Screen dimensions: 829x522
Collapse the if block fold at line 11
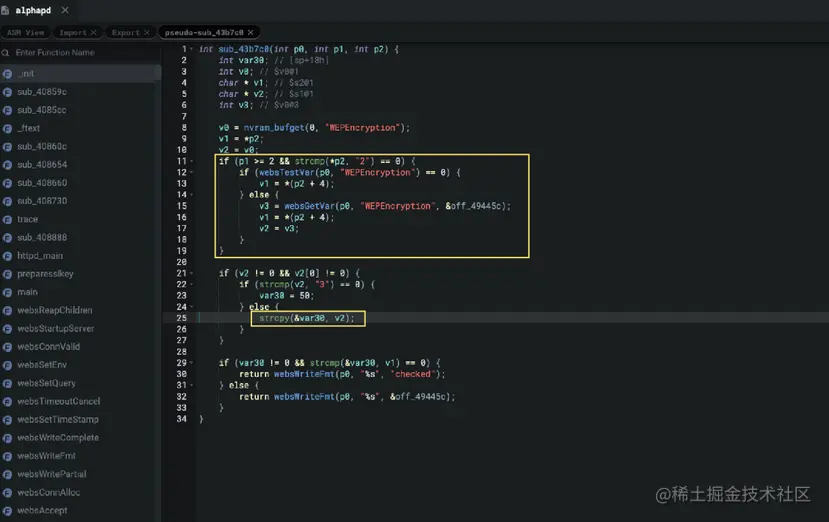pyautogui.click(x=191, y=161)
